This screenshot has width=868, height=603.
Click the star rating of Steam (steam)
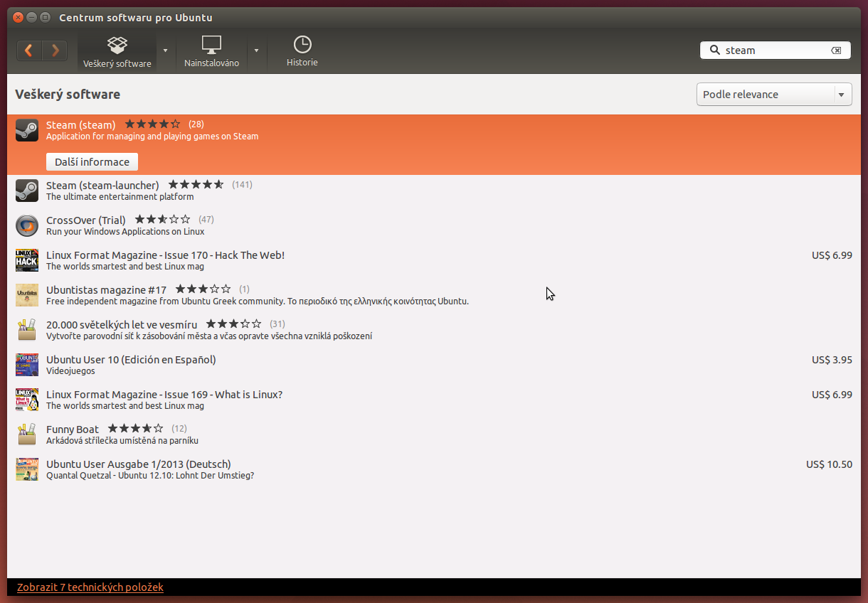tap(152, 124)
